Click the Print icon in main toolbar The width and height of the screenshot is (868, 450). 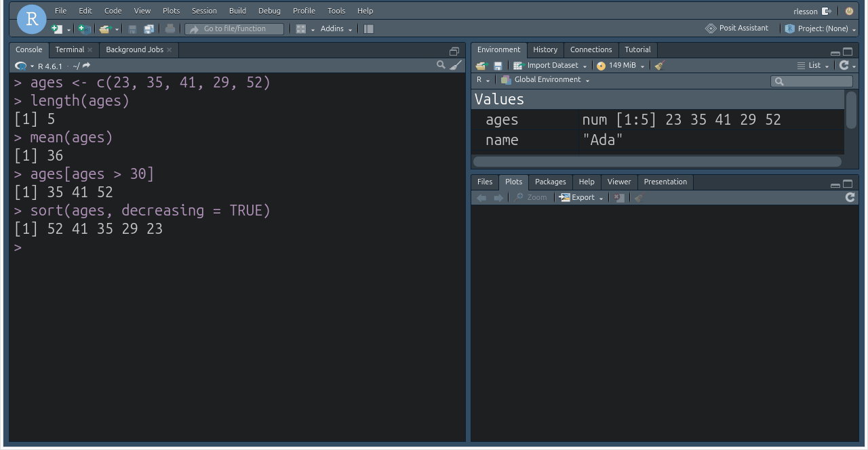pyautogui.click(x=170, y=28)
